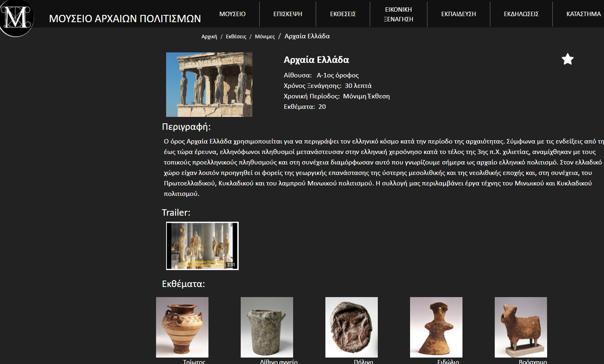
Task: Open the Τρίωτος amphora exhibit thumbnail
Action: 182,327
